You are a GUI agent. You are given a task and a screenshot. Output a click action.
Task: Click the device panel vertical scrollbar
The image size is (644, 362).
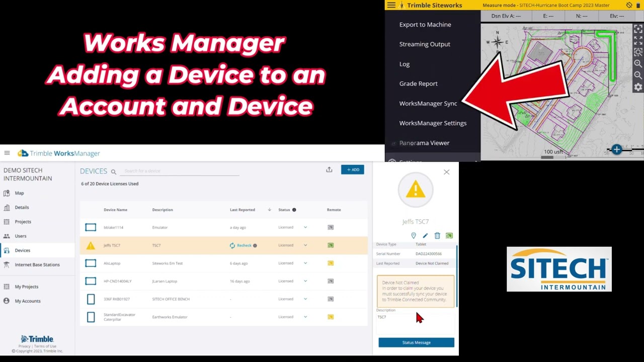[x=457, y=276]
